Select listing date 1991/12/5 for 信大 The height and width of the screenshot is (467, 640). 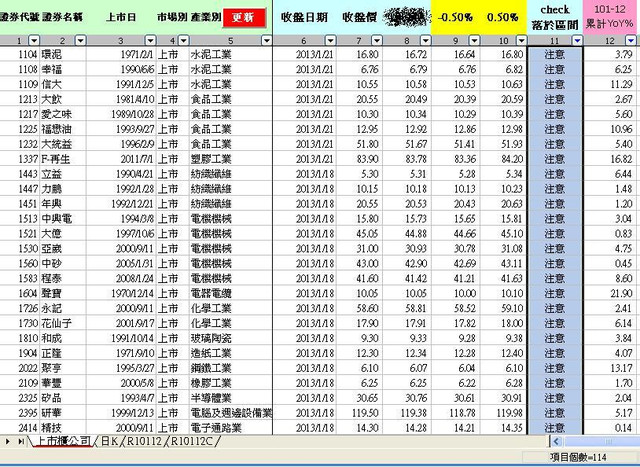(121, 84)
